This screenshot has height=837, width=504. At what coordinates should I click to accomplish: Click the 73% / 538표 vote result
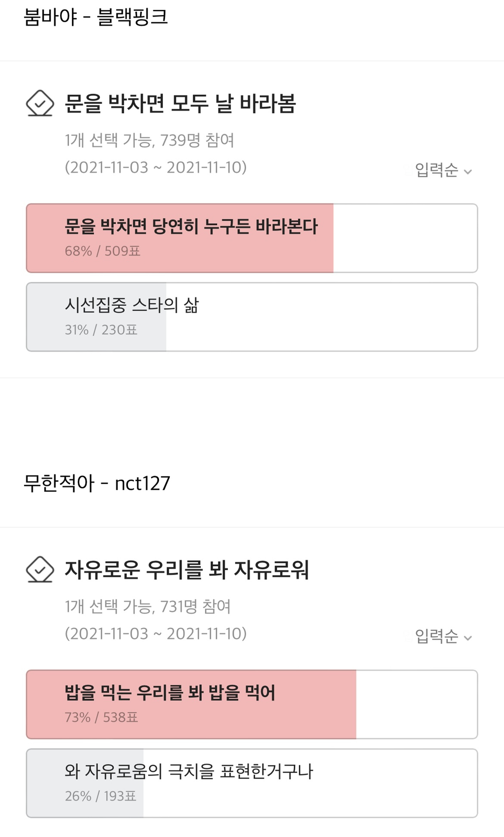[101, 717]
